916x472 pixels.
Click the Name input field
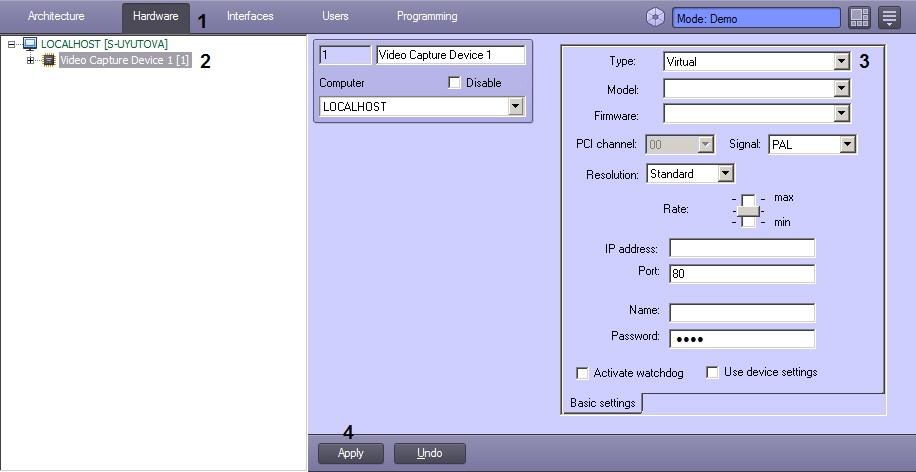coord(742,313)
